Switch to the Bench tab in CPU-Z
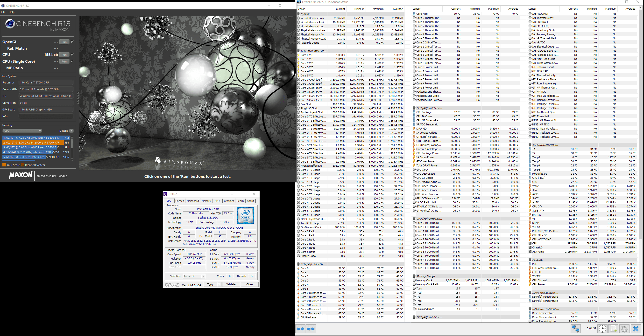This screenshot has width=644, height=336. pos(240,201)
